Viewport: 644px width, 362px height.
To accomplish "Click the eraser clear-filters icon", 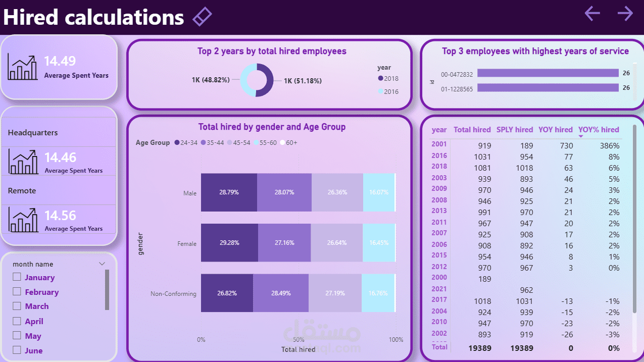I will point(202,17).
